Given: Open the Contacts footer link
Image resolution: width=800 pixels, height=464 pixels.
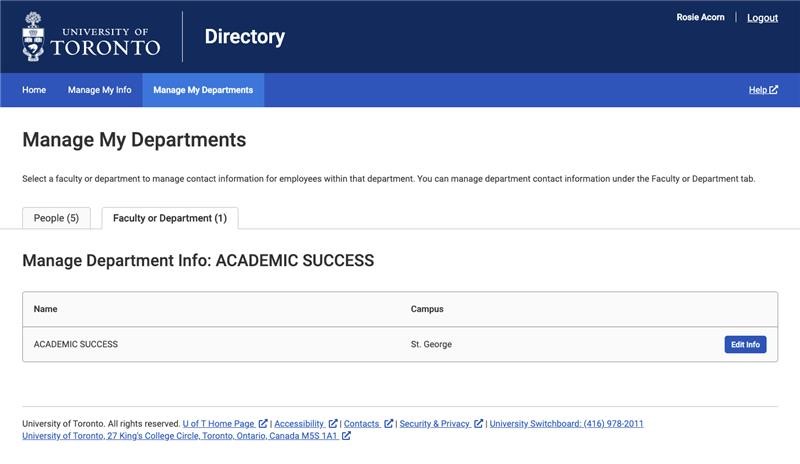Looking at the screenshot, I should pos(361,424).
